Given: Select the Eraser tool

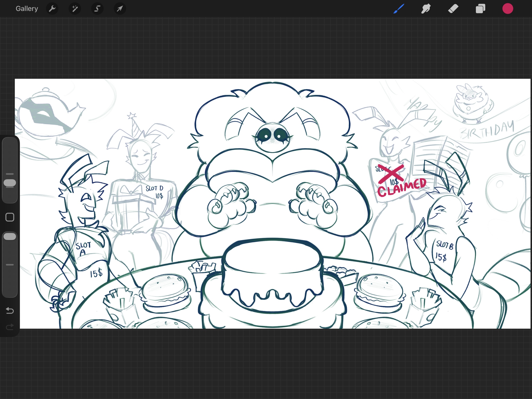Looking at the screenshot, I should click(453, 9).
